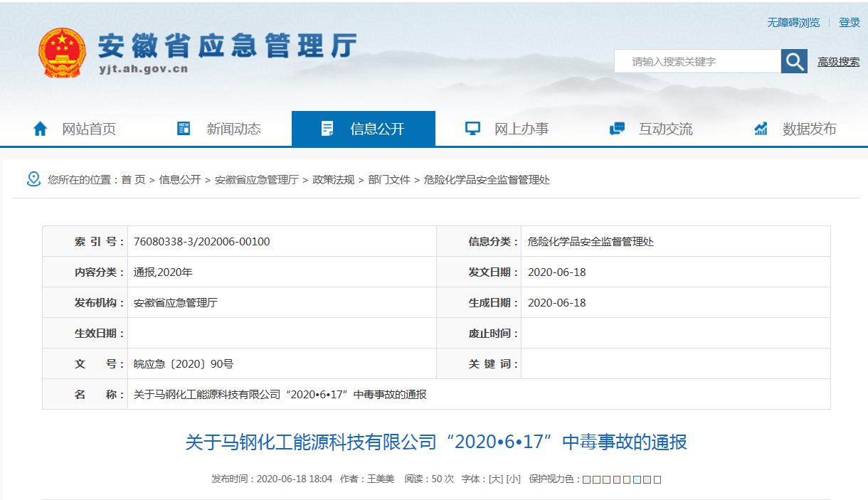The width and height of the screenshot is (868, 500).
Task: Click the 登录 link
Action: click(x=850, y=23)
